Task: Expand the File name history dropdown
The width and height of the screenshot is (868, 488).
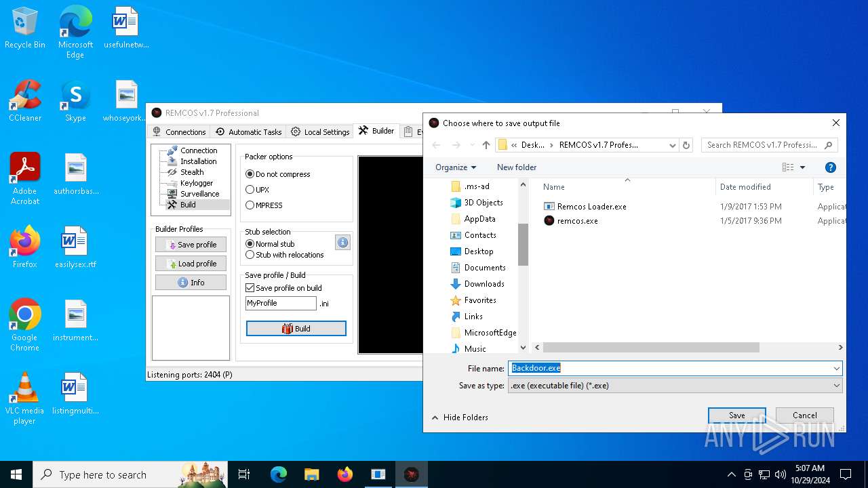Action: coord(836,368)
